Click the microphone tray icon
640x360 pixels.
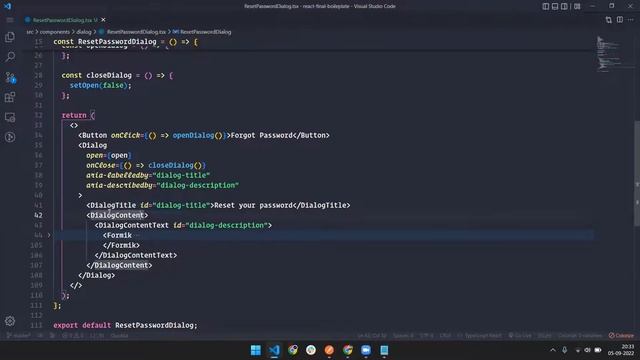(564, 350)
